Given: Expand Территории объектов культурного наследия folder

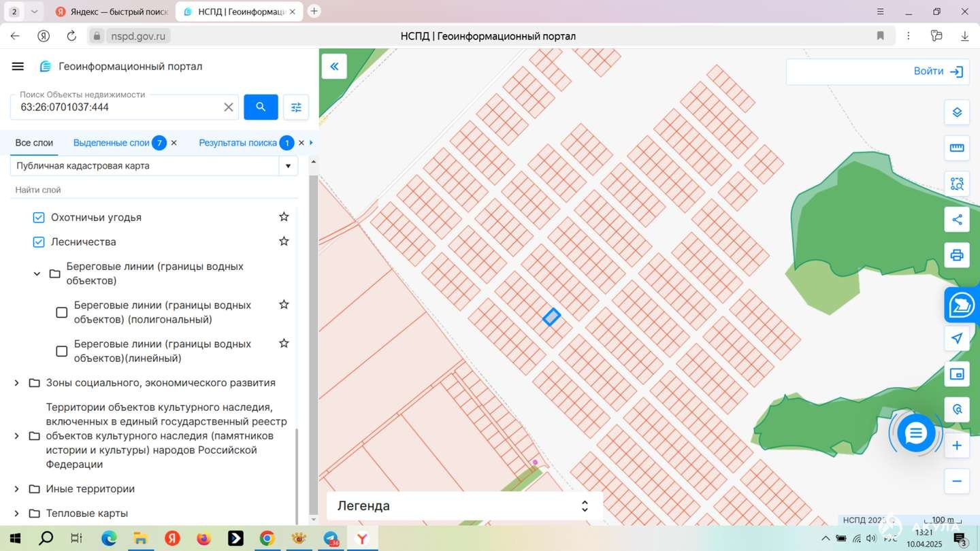Looking at the screenshot, I should pyautogui.click(x=16, y=436).
